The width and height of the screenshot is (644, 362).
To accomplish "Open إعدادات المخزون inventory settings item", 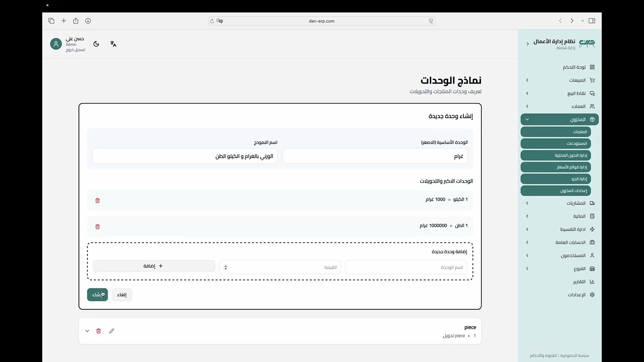I will (x=555, y=191).
